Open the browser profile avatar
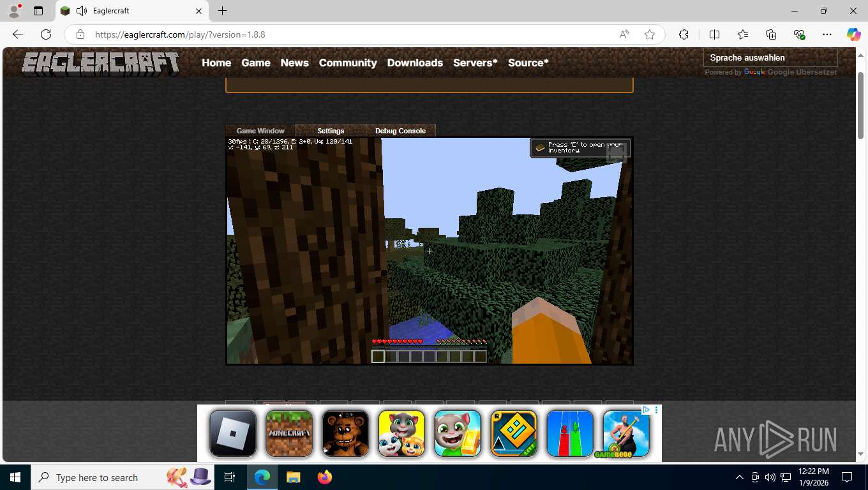 click(x=14, y=11)
